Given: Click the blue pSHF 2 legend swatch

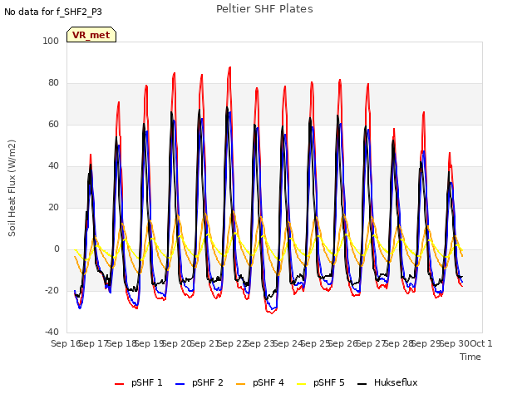Looking at the screenshot, I should (180, 384).
